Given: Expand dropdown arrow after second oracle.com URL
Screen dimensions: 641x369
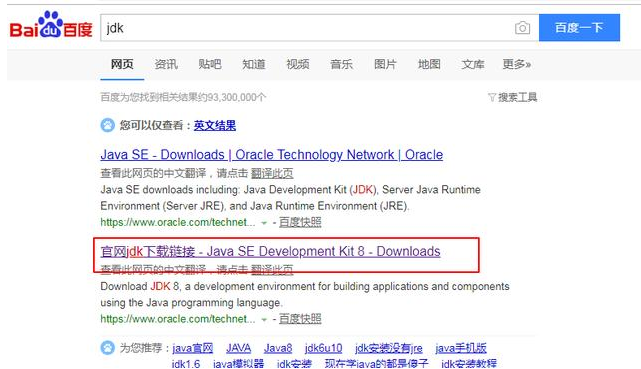Looking at the screenshot, I should [264, 320].
